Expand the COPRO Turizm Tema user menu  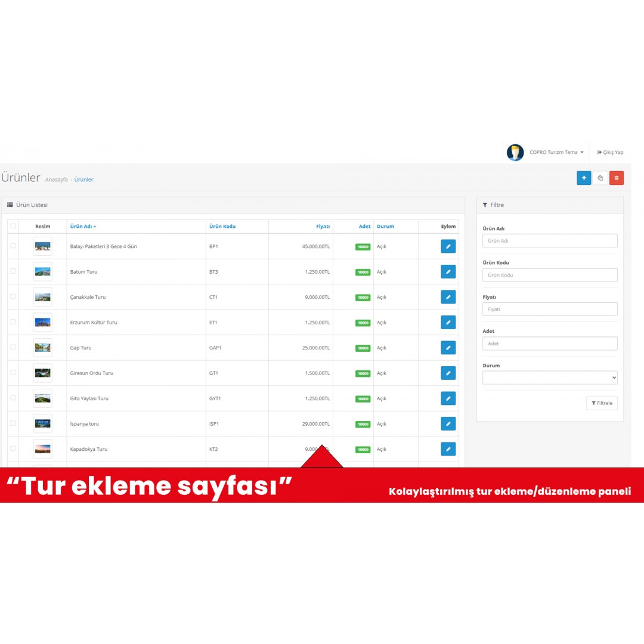[x=556, y=153]
